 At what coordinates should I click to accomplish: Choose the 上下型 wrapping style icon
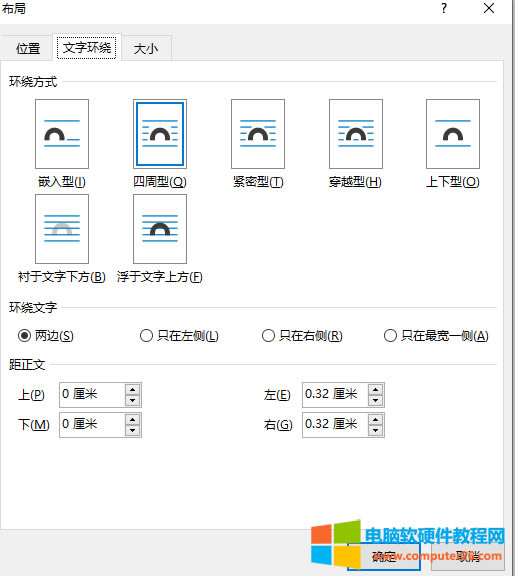(x=453, y=134)
